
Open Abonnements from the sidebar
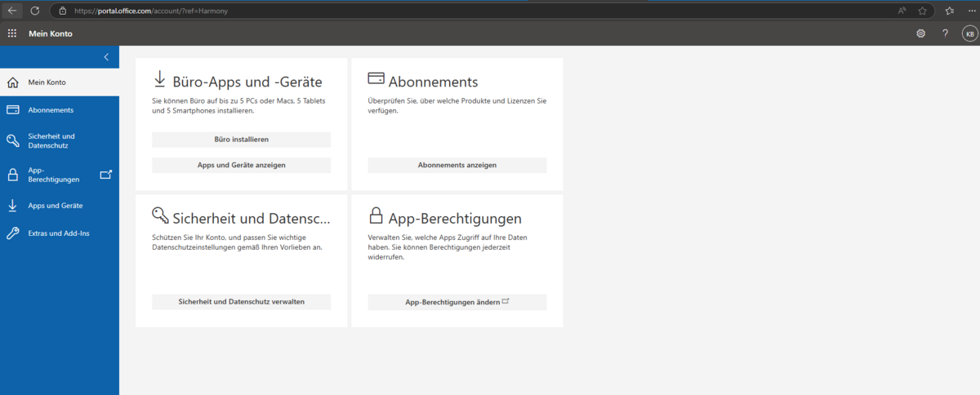tap(51, 110)
